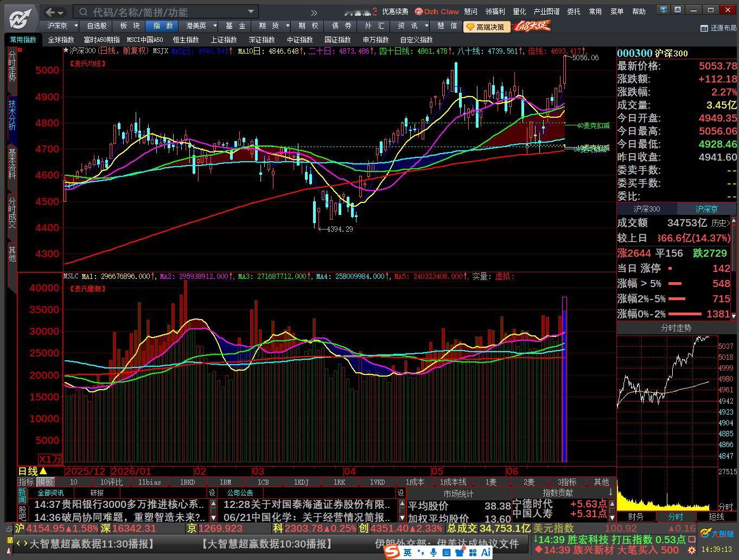Select the 模板 template mode button
The width and height of the screenshot is (739, 560).
click(x=45, y=482)
